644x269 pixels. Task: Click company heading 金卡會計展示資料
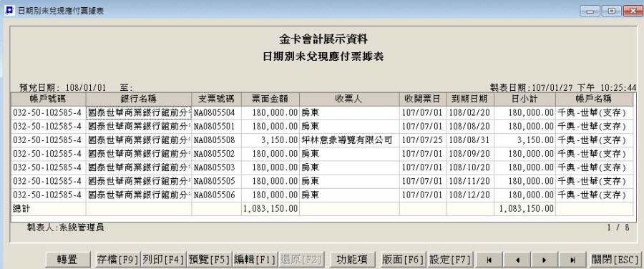point(323,39)
